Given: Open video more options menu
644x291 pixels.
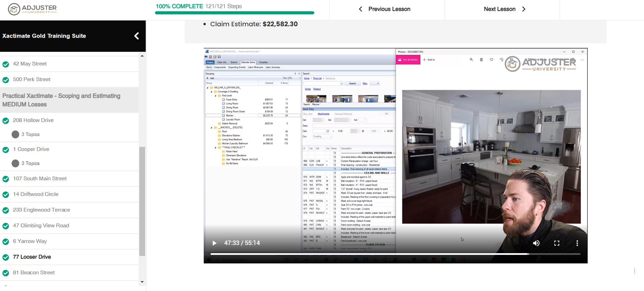Looking at the screenshot, I should point(577,243).
